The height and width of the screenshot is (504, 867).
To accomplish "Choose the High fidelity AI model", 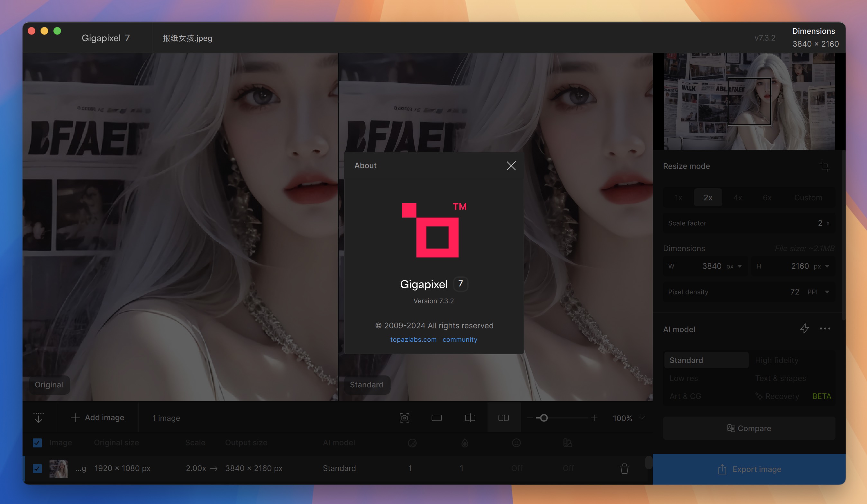I will click(793, 360).
